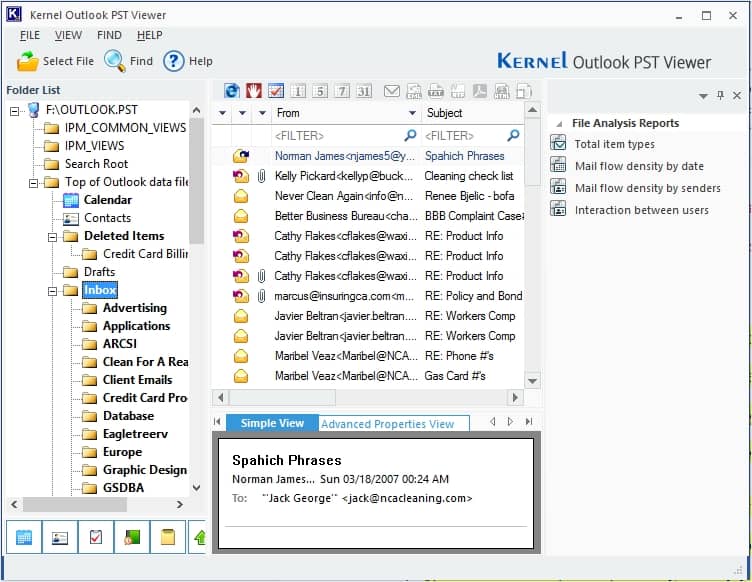
Task: Select the 31-day month view icon
Action: (364, 91)
